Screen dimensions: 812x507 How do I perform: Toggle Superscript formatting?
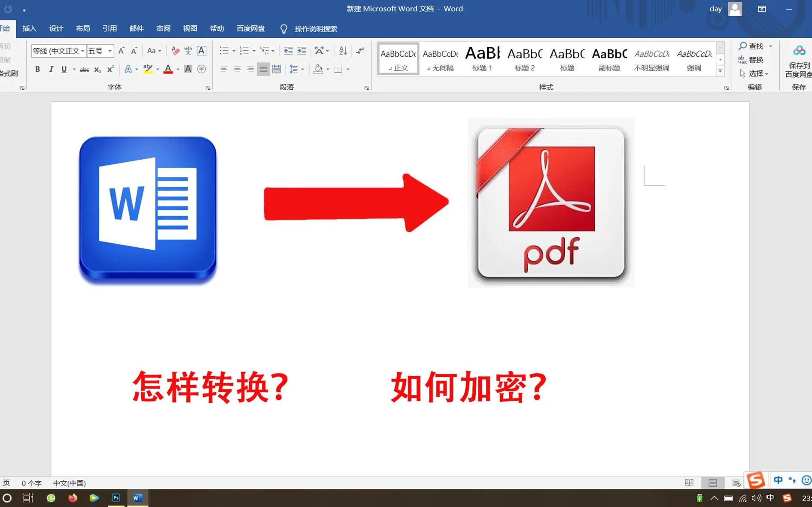click(x=110, y=69)
